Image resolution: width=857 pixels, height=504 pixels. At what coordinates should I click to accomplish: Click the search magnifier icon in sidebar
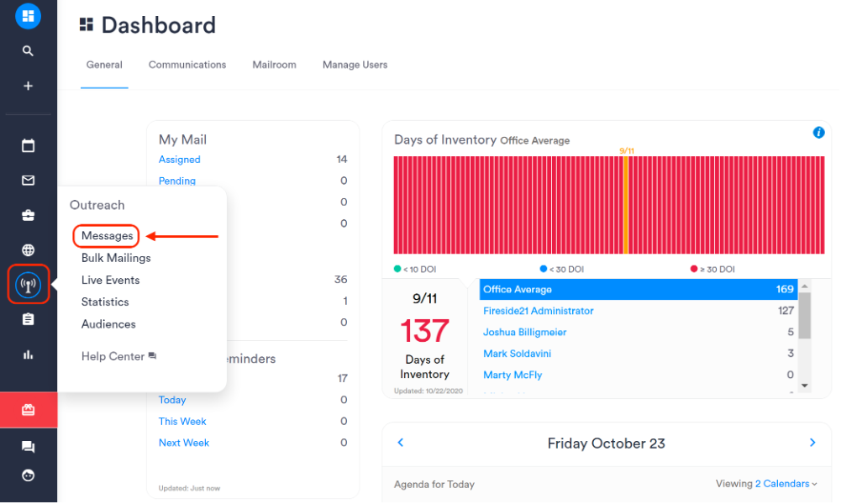coord(28,51)
